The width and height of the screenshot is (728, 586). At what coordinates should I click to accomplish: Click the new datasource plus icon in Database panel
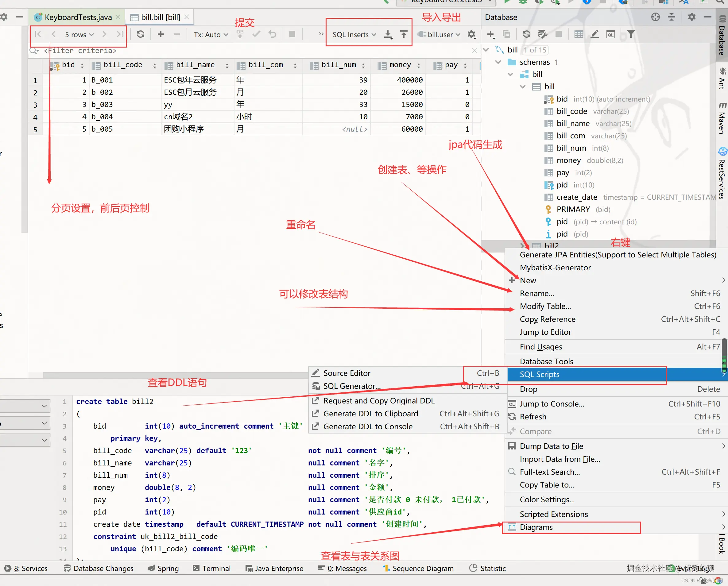[491, 34]
